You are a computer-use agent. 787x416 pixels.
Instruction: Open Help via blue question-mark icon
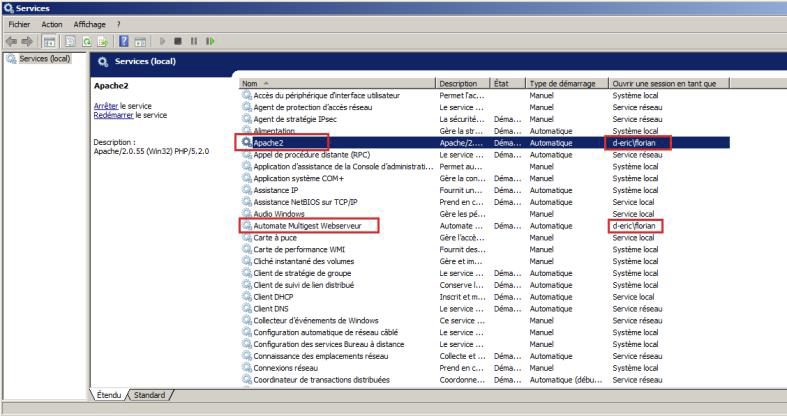pyautogui.click(x=124, y=40)
